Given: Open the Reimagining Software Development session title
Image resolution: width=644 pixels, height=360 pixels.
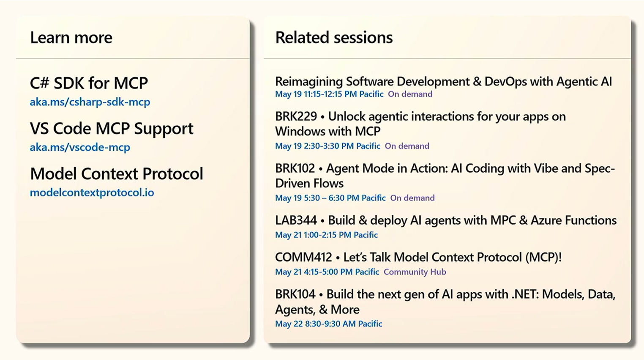Looking at the screenshot, I should tap(443, 81).
